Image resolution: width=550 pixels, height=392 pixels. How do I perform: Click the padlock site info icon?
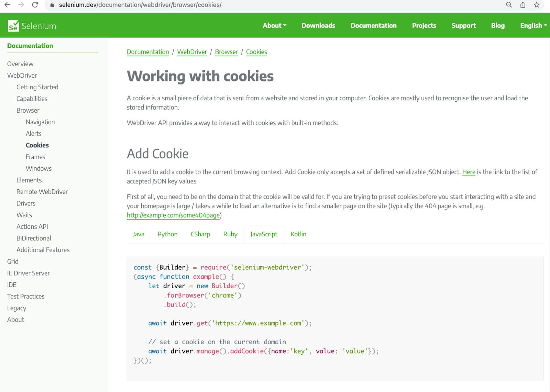52,5
